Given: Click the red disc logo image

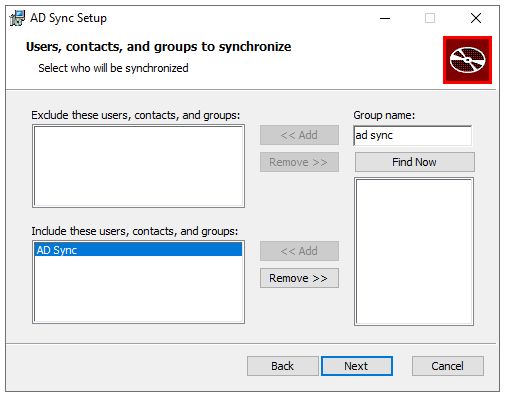Looking at the screenshot, I should [467, 60].
